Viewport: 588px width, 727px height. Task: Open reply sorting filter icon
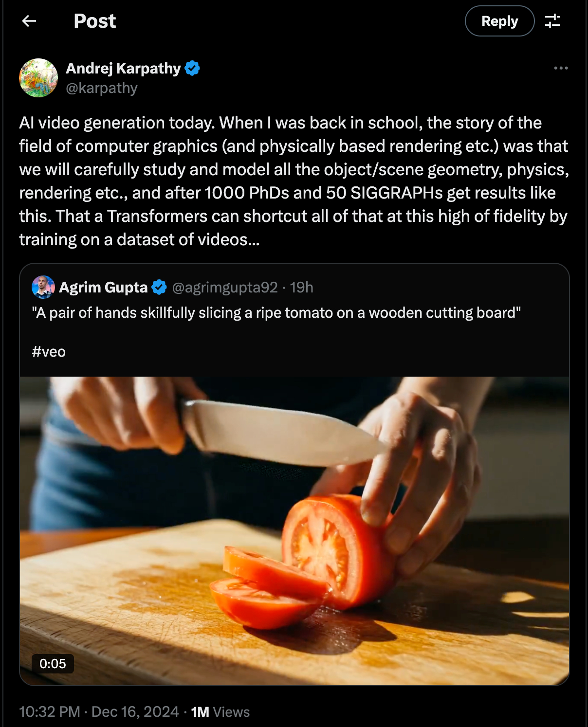[552, 21]
